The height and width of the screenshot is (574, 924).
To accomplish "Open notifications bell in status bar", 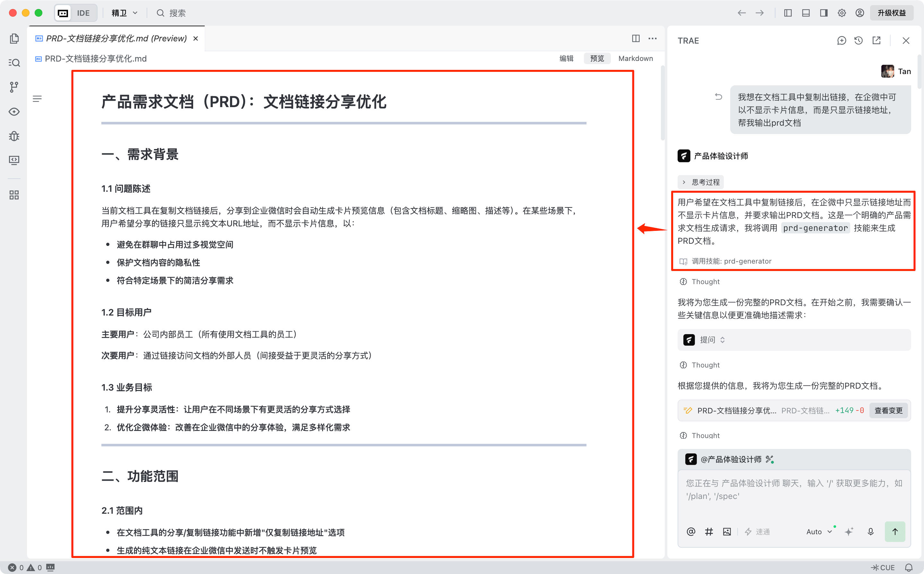I will (908, 568).
